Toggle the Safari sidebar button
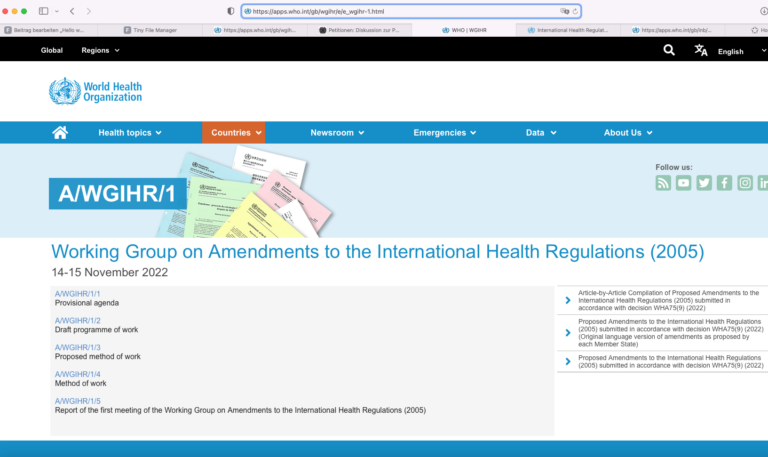The image size is (768, 457). pos(44,11)
